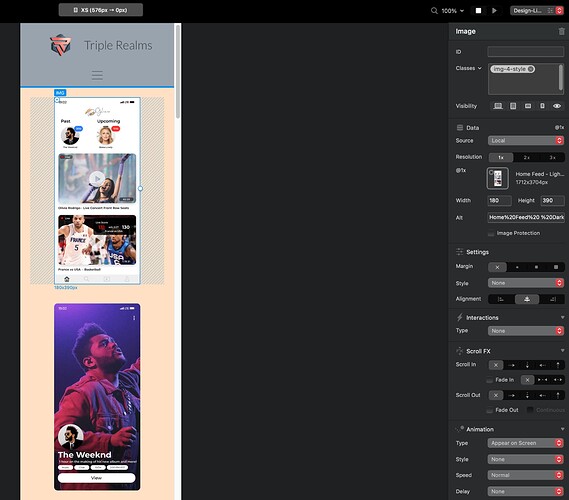Open the Classes chevron menu
The image size is (569, 500).
[x=479, y=68]
